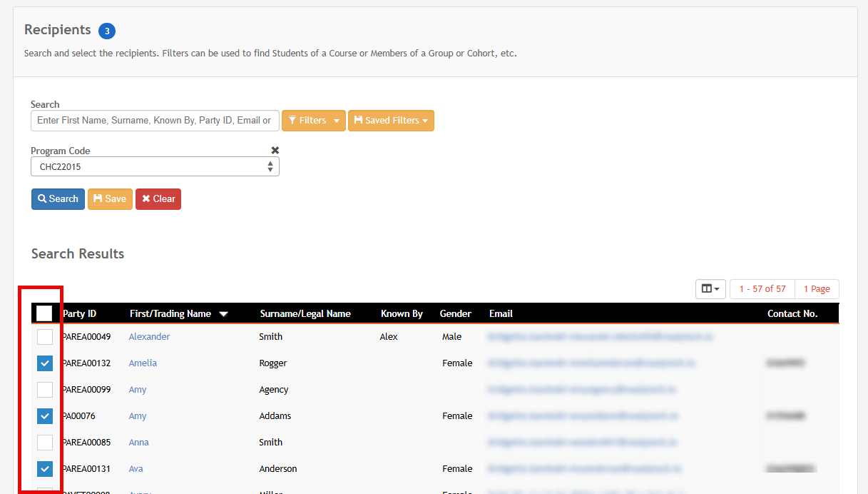
Task: Sort by the Gender column header
Action: point(456,313)
